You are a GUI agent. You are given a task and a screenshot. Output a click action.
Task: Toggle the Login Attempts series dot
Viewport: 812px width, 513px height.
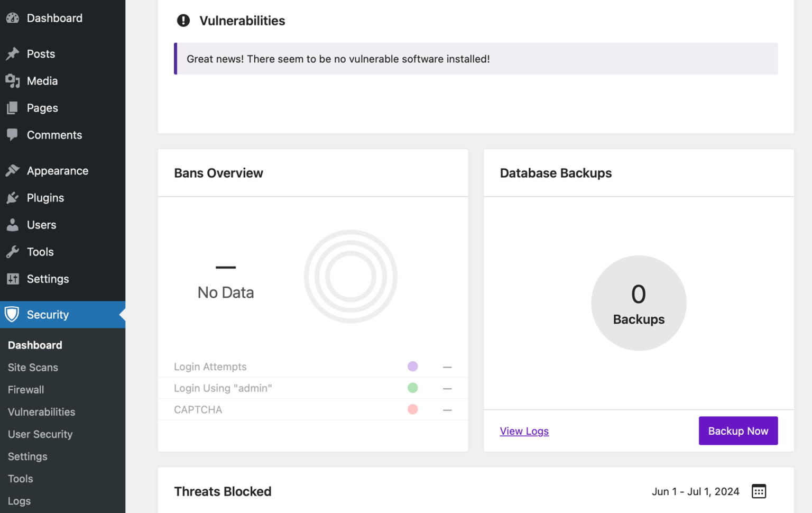(x=412, y=366)
